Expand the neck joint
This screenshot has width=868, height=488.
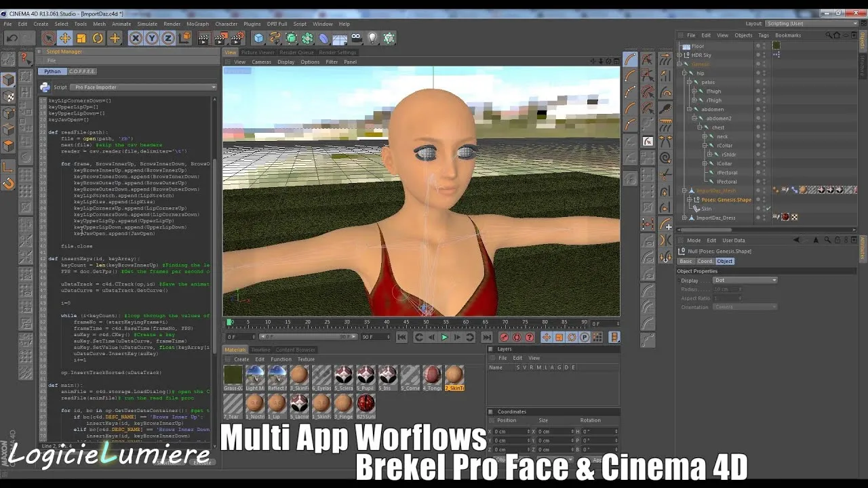tap(705, 136)
